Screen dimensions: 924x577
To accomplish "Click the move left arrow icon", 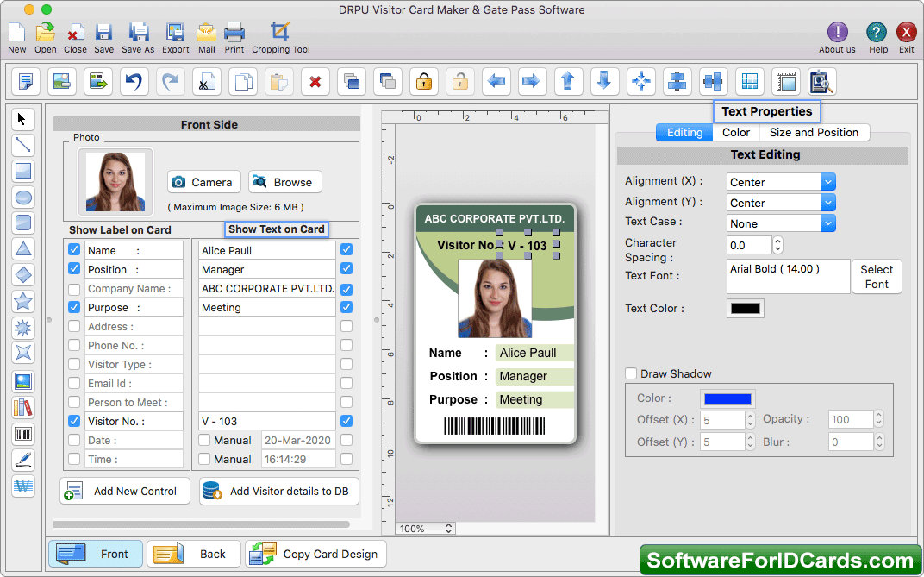I will [496, 81].
